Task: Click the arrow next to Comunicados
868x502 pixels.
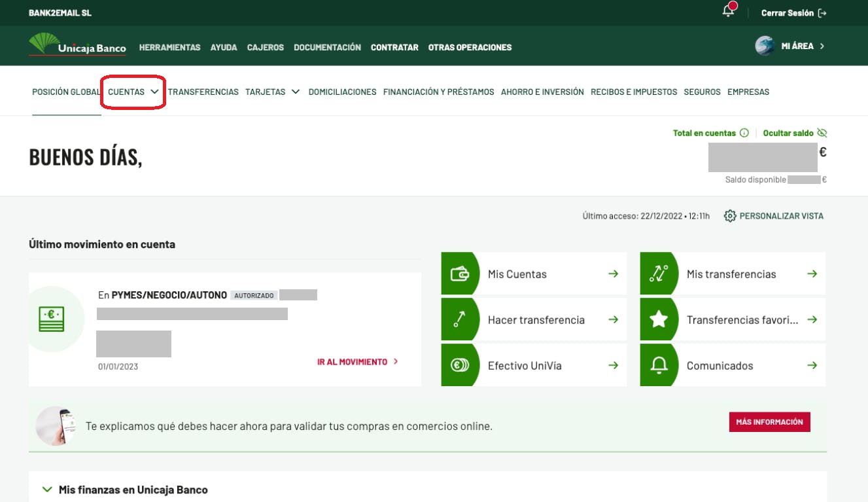Action: pyautogui.click(x=812, y=366)
